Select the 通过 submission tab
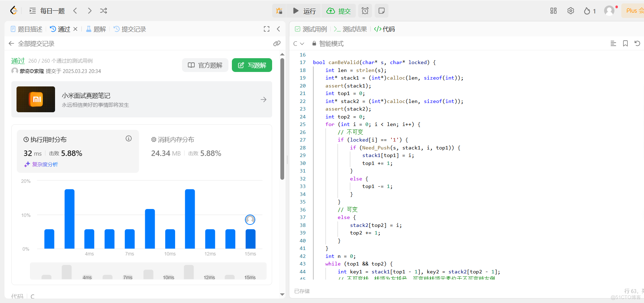 [60, 29]
